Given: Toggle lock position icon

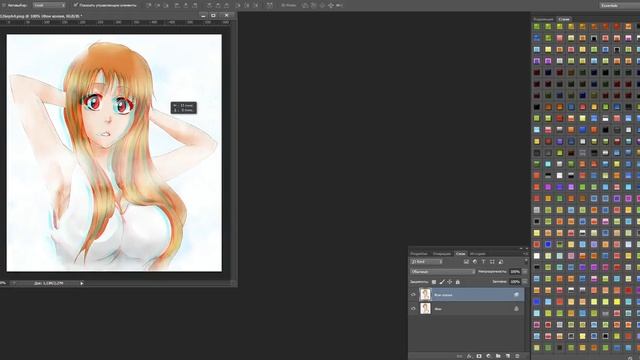Looking at the screenshot, I should (450, 282).
